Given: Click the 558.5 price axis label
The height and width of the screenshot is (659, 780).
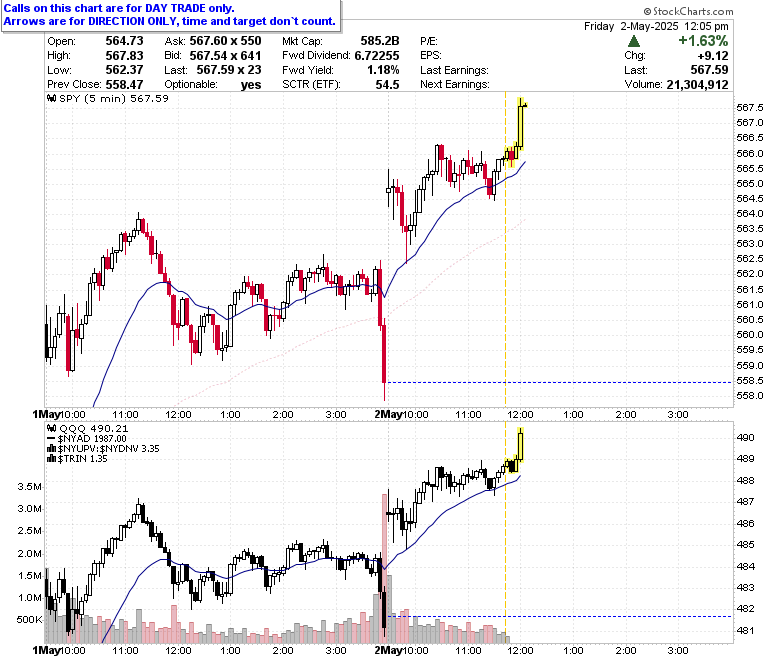Looking at the screenshot, I should [x=750, y=380].
